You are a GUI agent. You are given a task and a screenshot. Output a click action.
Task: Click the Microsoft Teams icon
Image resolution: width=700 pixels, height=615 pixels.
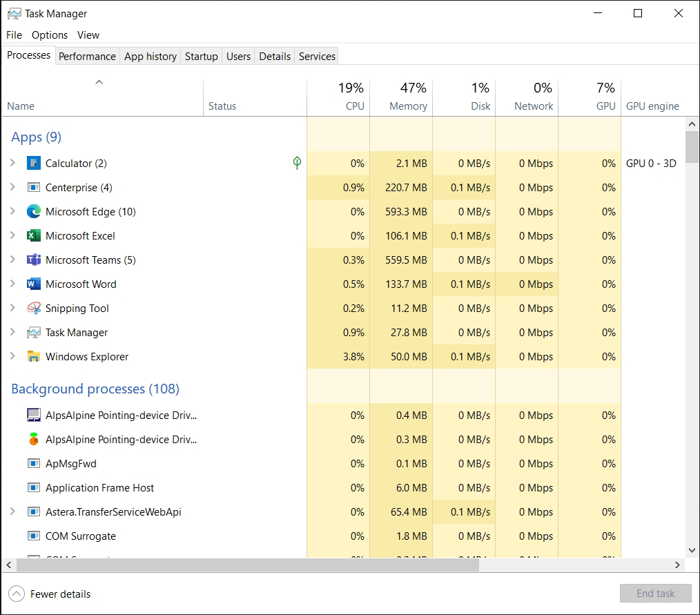[x=34, y=260]
